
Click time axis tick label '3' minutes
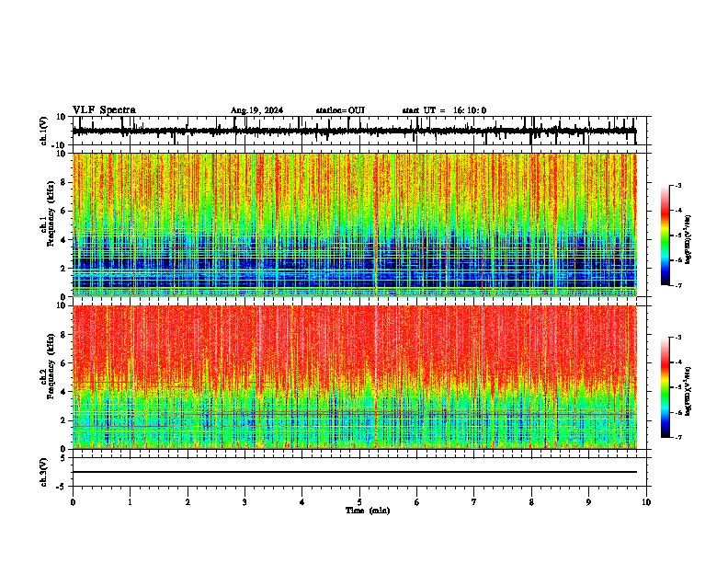click(245, 502)
